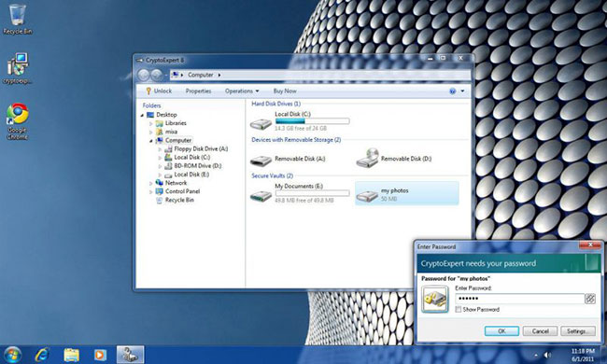The image size is (607, 364).
Task: Open the my photos secure vault
Action: tap(407, 193)
